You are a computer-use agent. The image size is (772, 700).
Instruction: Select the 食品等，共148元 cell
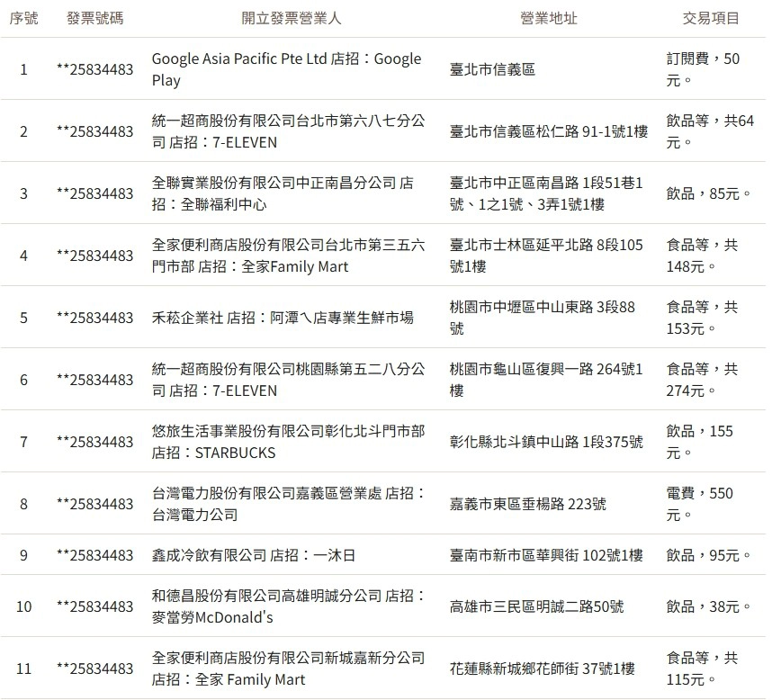click(702, 256)
